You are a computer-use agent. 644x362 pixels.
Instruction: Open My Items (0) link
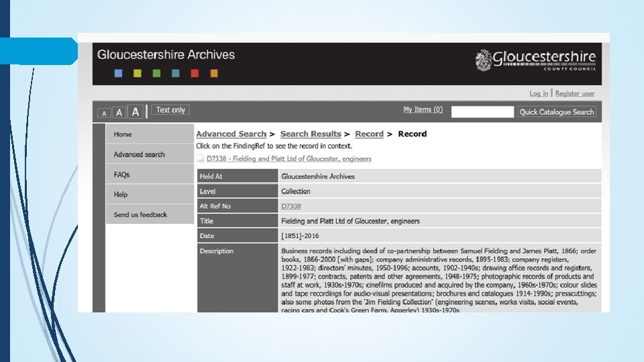point(423,109)
